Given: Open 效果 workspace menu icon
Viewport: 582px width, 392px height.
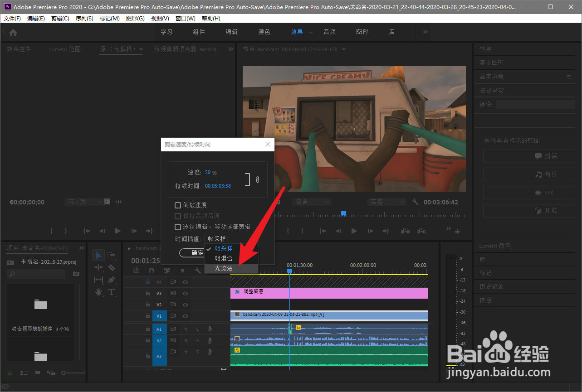Looking at the screenshot, I should pyautogui.click(x=311, y=32).
